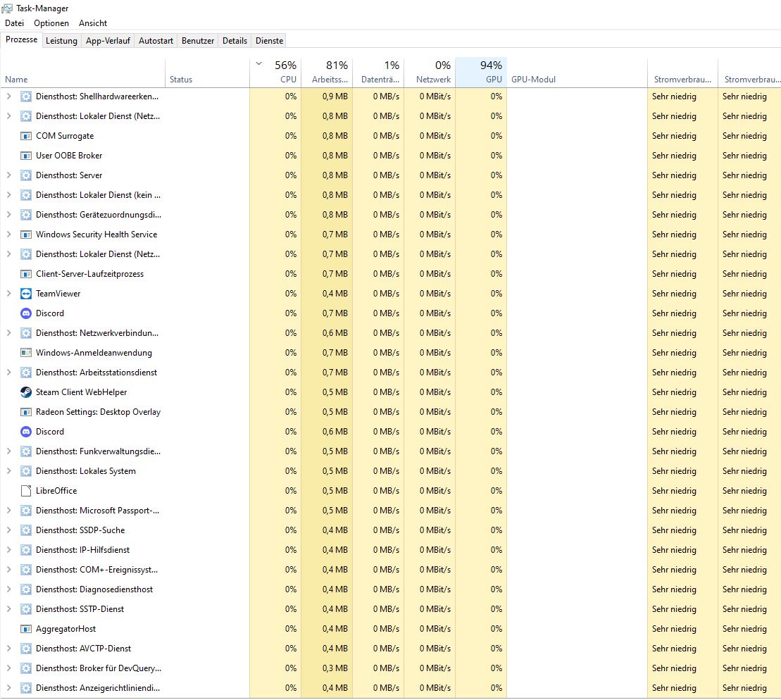The width and height of the screenshot is (781, 700).
Task: Click the Steam Client WebHelper icon
Action: point(26,392)
